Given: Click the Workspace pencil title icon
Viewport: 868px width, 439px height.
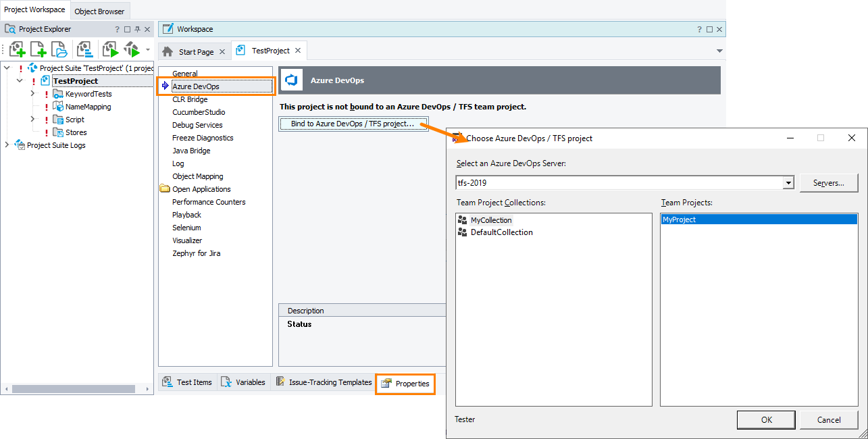Looking at the screenshot, I should (168, 28).
